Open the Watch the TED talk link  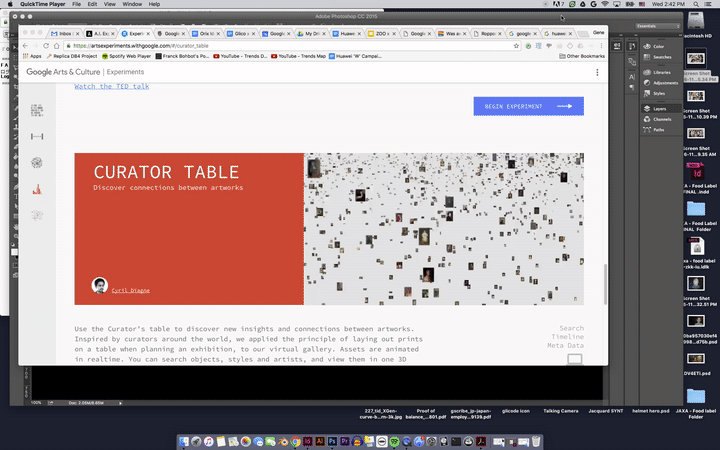click(112, 87)
